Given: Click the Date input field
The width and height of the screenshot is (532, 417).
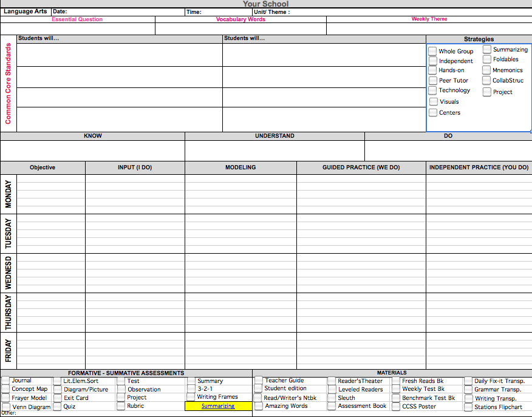Looking at the screenshot, I should tap(118, 12).
